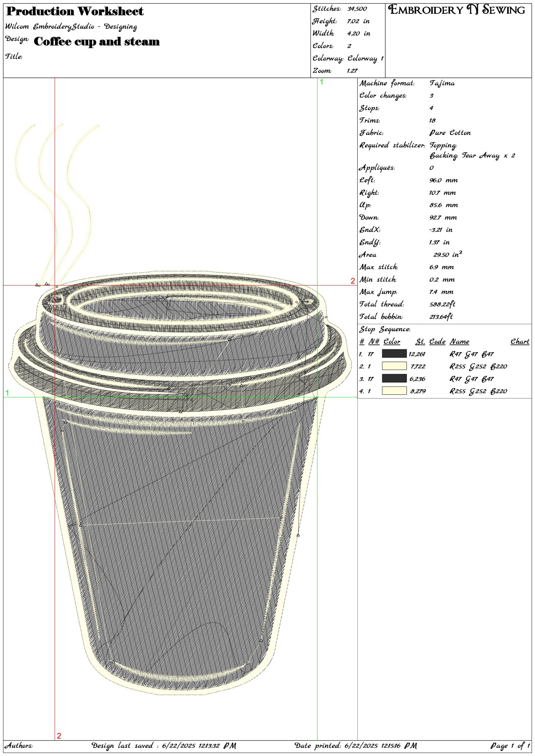Screen dimensions: 535x756
Task: Click the "Embroidery N Sewing" company name
Action: click(x=457, y=10)
